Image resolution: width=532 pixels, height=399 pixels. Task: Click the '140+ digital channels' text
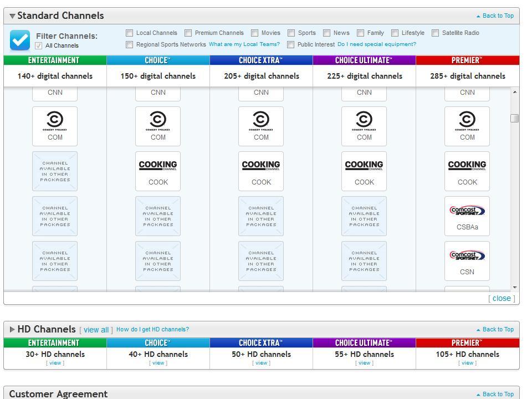tap(55, 76)
